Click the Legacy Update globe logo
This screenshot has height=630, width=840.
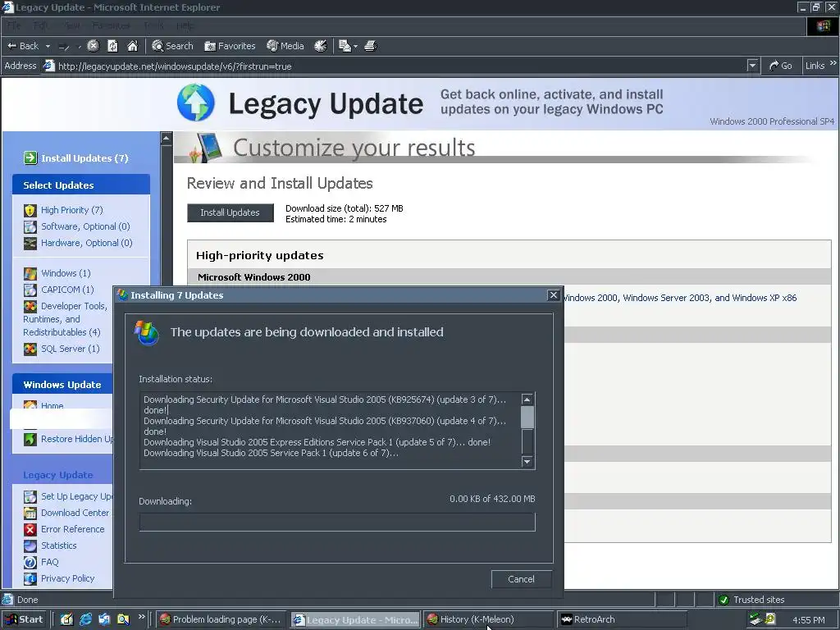pos(195,103)
